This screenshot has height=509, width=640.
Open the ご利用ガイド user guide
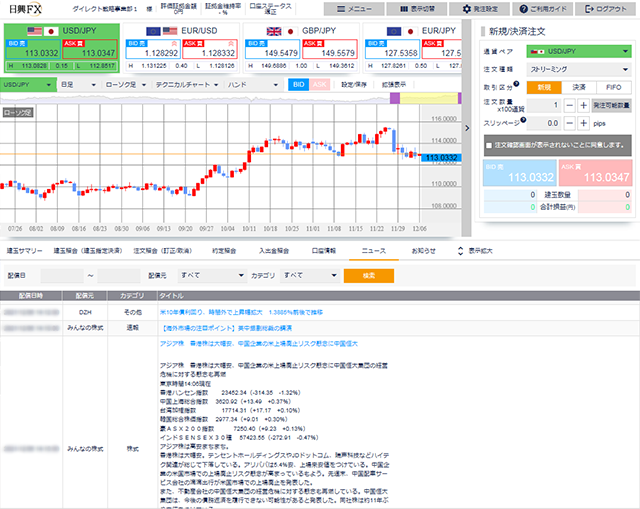[540, 8]
